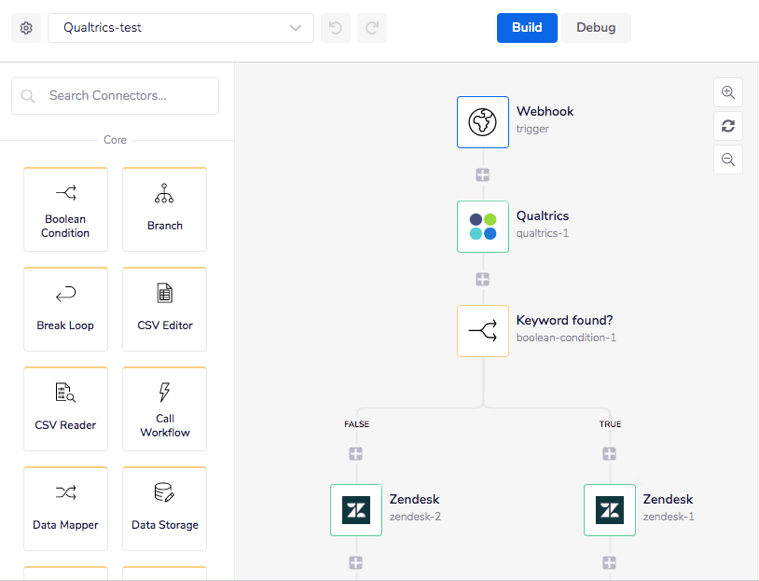This screenshot has width=759, height=581.
Task: Add a step under the FALSE branch
Action: point(356,454)
